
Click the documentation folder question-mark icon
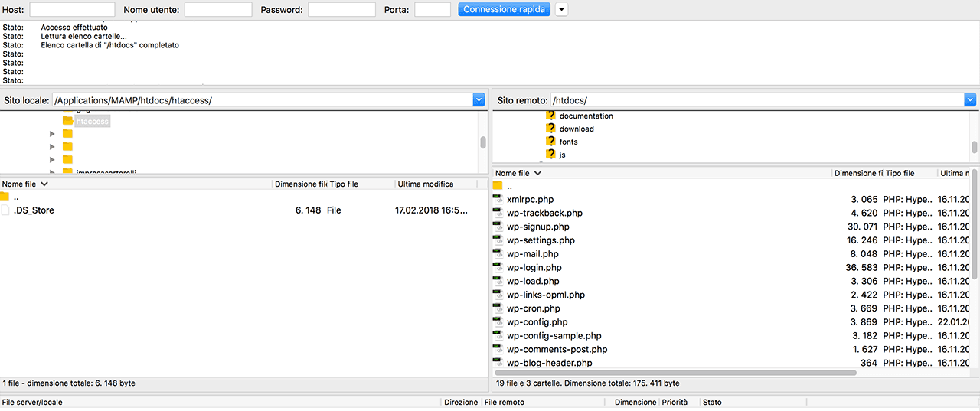point(550,116)
